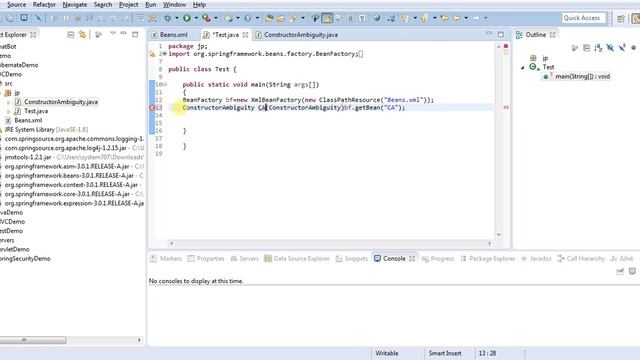Select org.springframework.core-3.0.1.RELEASE-A.jar entry

[67, 194]
